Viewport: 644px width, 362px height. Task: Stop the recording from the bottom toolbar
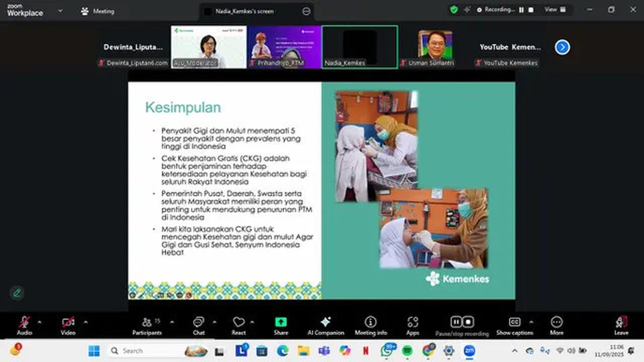(x=468, y=322)
